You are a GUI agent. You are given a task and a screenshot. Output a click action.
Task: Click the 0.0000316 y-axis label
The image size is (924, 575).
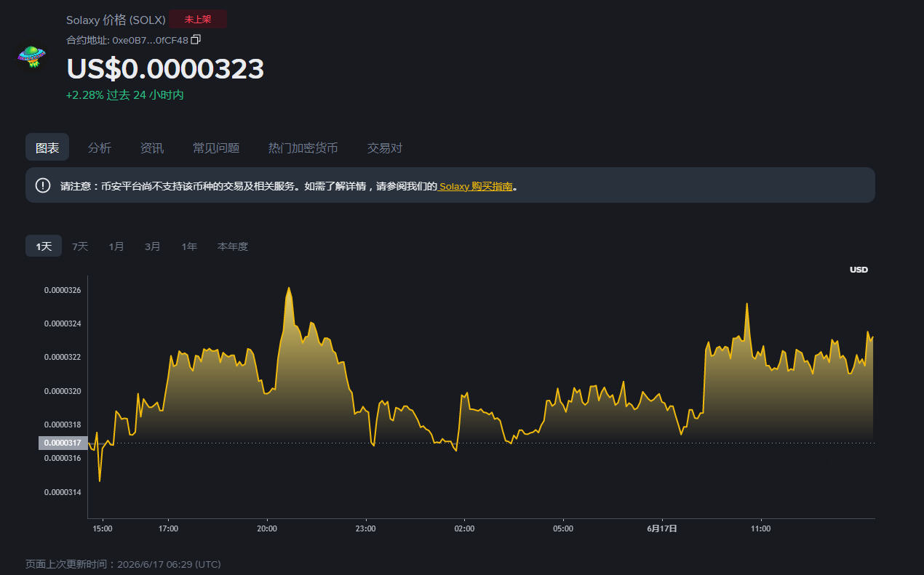click(63, 458)
